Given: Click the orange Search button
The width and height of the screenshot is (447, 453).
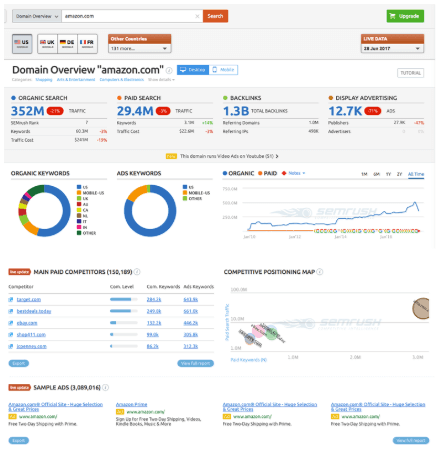Looking at the screenshot, I should point(215,16).
